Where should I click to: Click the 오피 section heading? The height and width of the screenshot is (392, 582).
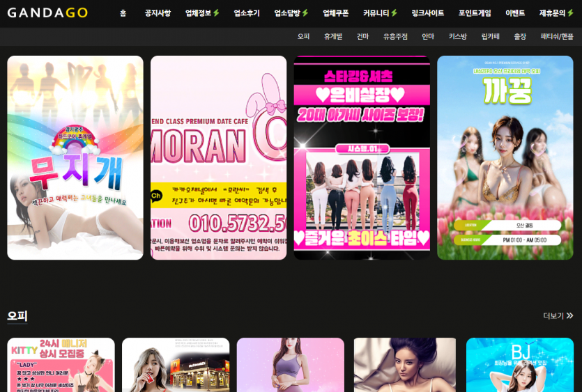coord(17,316)
